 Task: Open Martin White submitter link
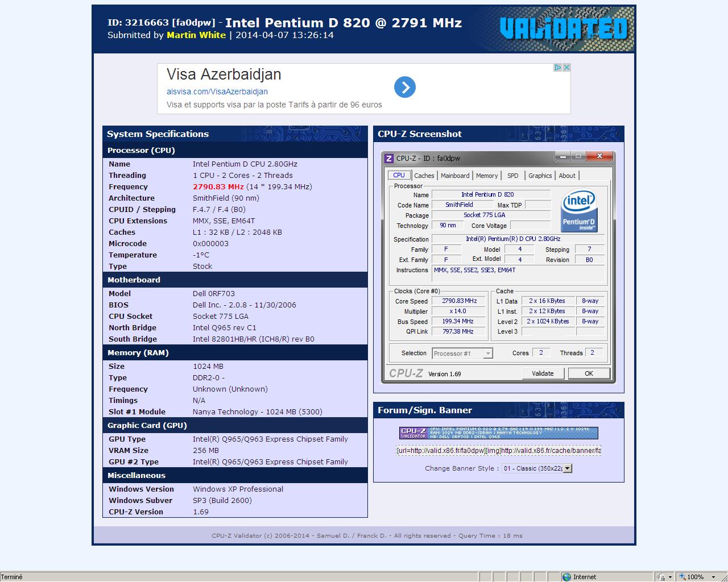click(196, 35)
